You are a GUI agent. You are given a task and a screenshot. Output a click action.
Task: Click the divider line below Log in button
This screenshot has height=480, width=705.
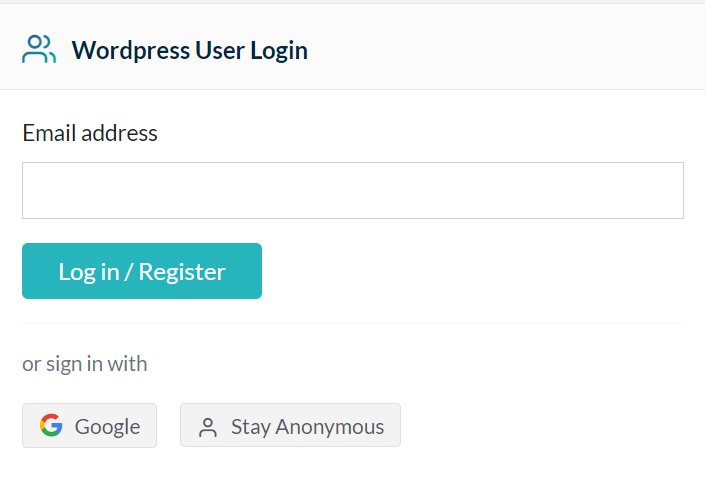point(352,323)
